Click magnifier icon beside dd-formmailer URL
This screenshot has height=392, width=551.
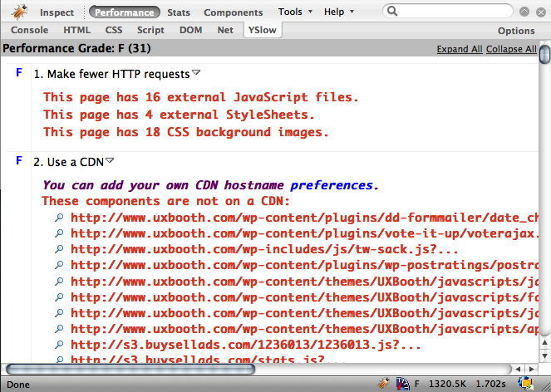pos(59,218)
